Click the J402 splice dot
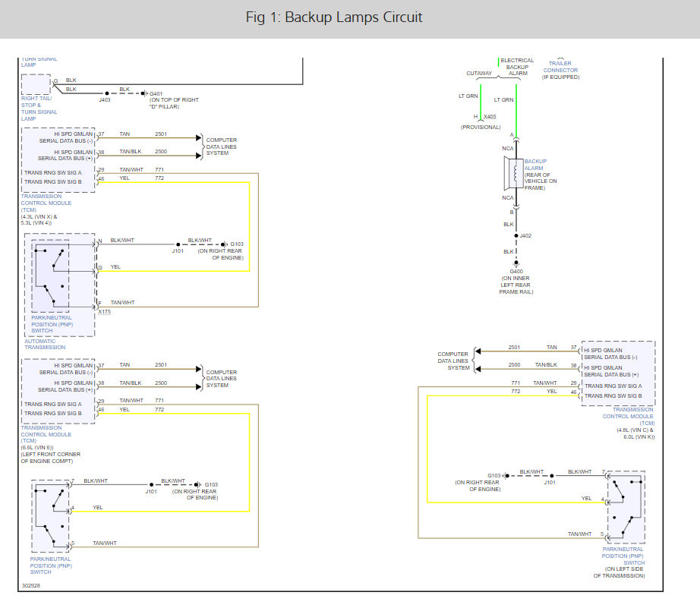This screenshot has height=608, width=700. pos(515,235)
